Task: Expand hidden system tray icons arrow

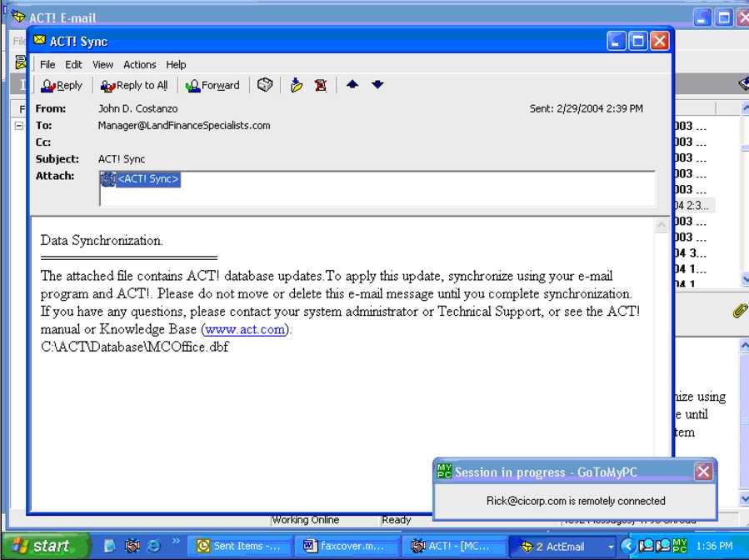Action: point(628,546)
